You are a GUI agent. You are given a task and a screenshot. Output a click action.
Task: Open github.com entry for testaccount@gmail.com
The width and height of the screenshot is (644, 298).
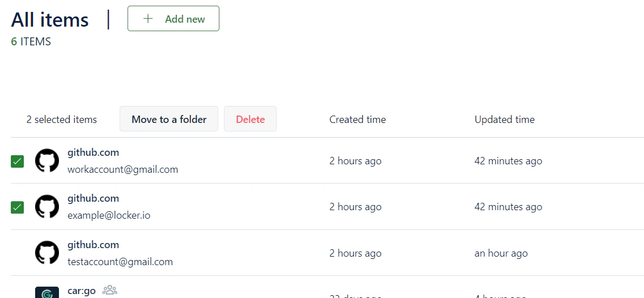pyautogui.click(x=93, y=245)
